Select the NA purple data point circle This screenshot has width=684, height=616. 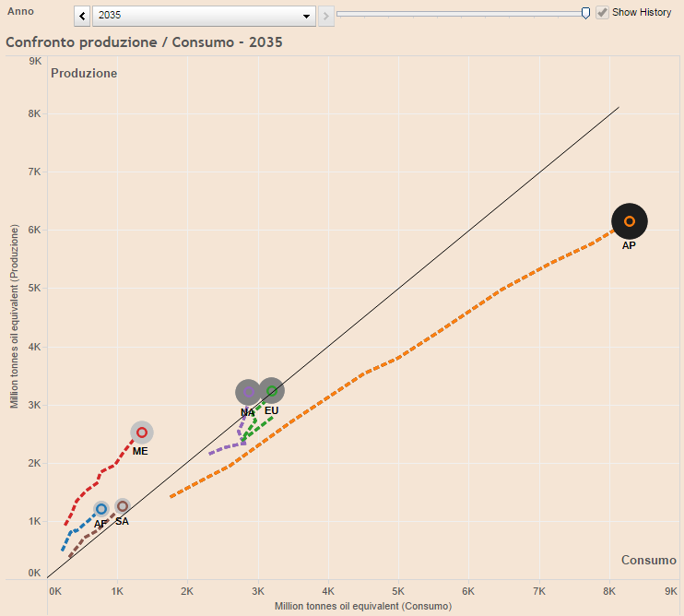tap(248, 392)
